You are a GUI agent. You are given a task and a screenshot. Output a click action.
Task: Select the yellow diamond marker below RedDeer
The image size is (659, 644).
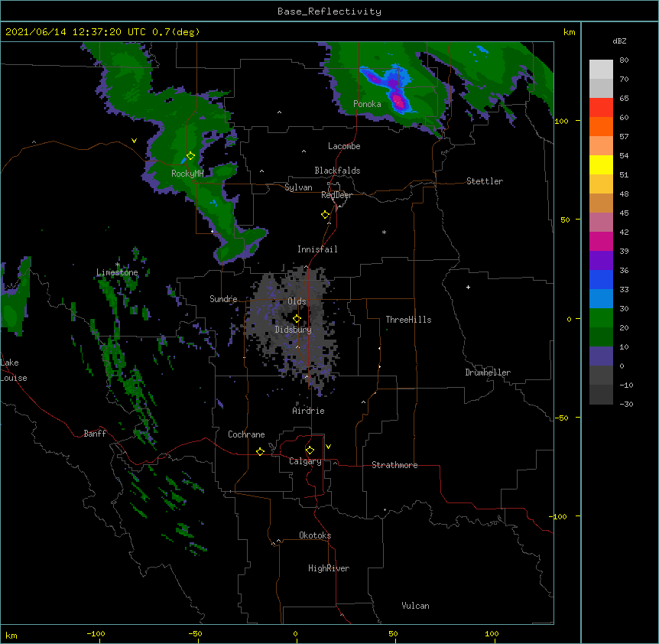(326, 215)
